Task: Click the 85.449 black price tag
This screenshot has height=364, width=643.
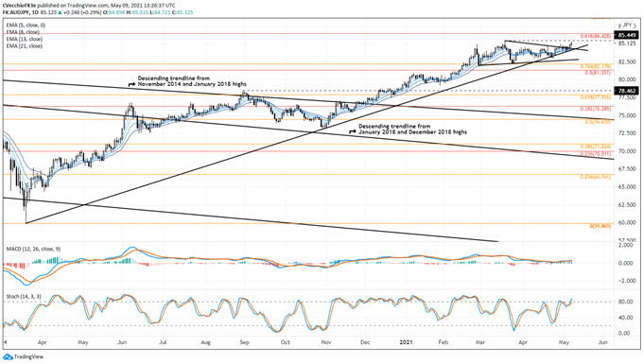Action: coord(626,35)
